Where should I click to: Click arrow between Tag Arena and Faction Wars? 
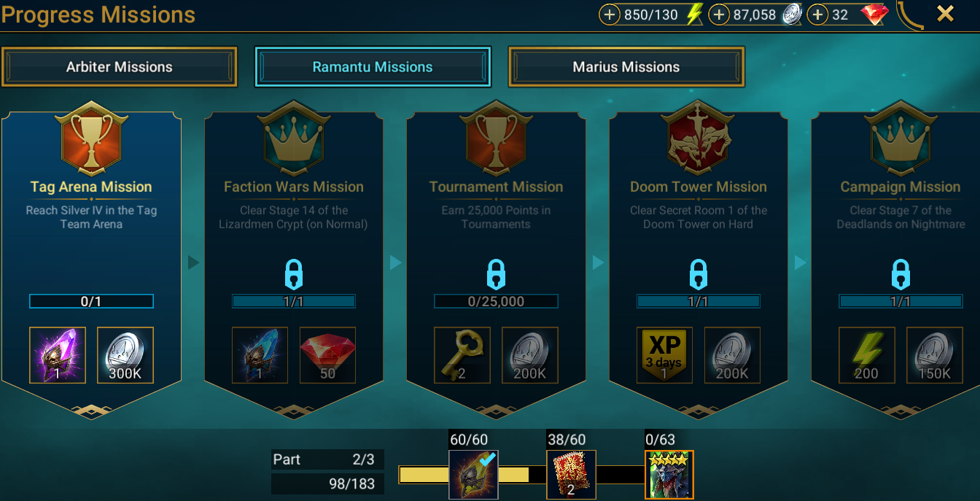point(193,262)
